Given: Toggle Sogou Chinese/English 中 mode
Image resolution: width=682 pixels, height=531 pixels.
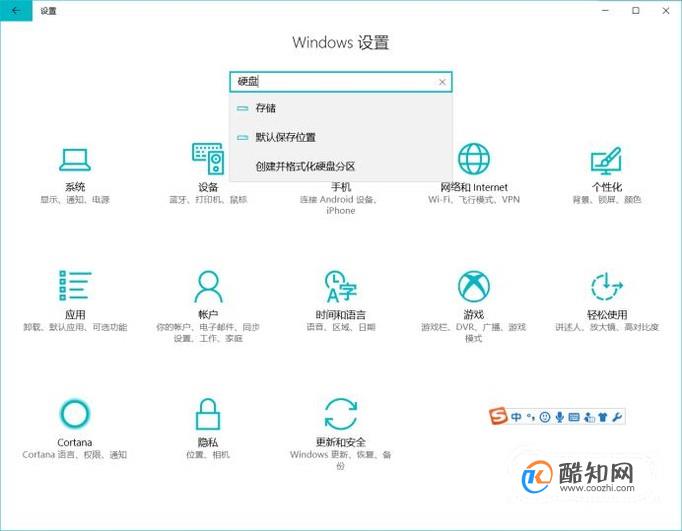Looking at the screenshot, I should tap(516, 417).
